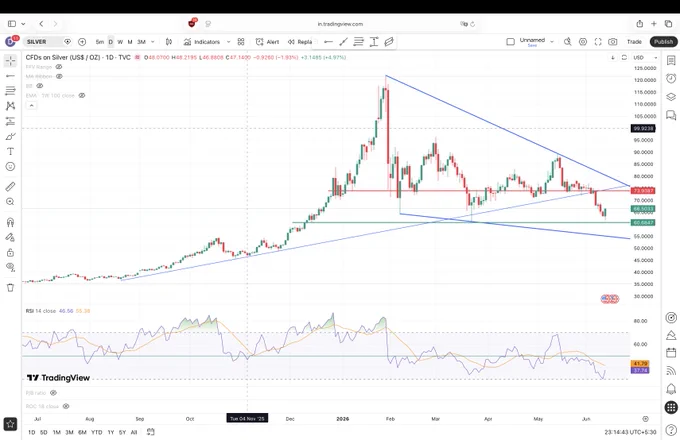Switch range to YTD
This screenshot has width=680, height=440.
pos(97,432)
